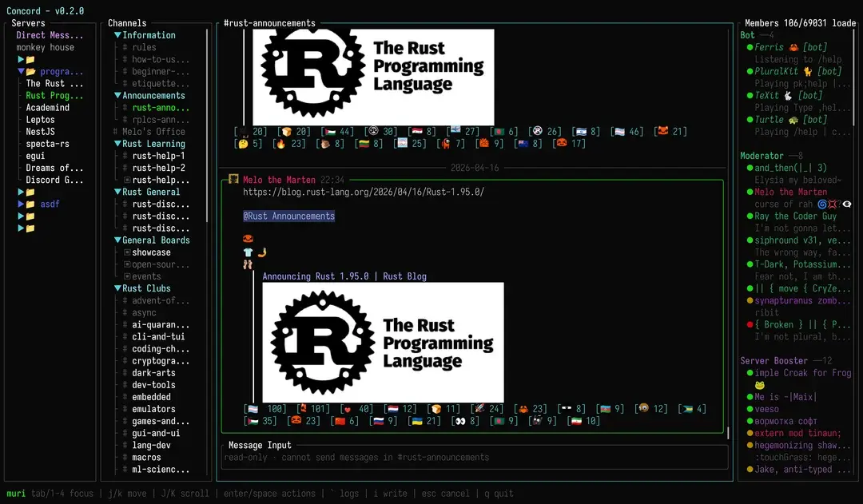Click the China flag reaction with count 6

(x=344, y=421)
